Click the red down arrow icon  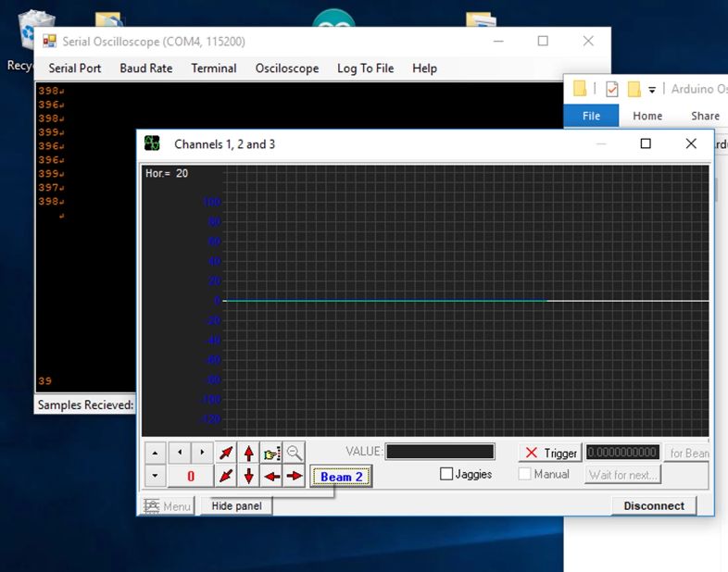248,476
